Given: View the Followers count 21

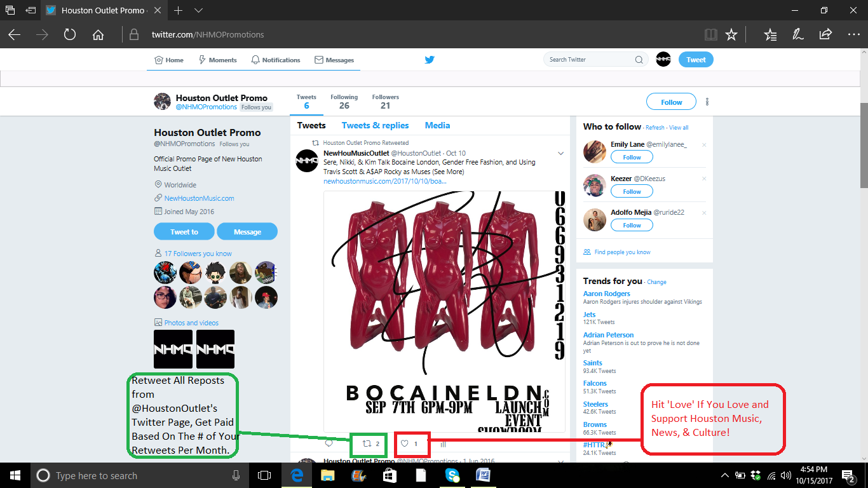Looking at the screenshot, I should [385, 102].
